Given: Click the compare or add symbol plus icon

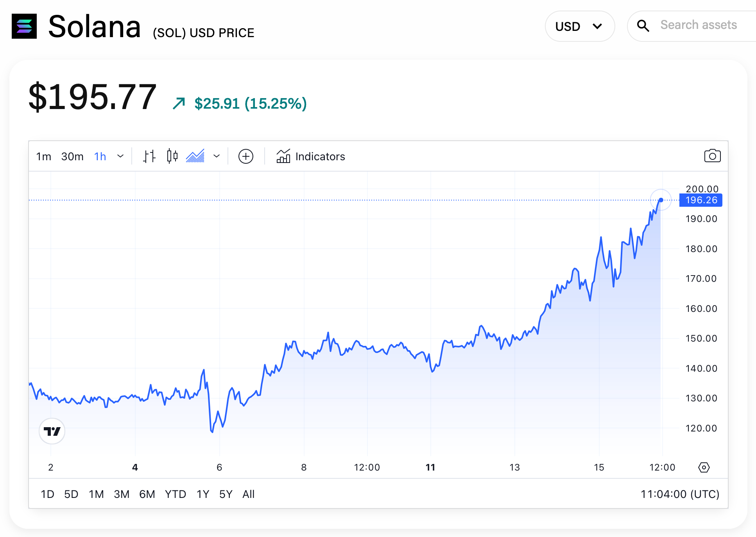Looking at the screenshot, I should pyautogui.click(x=246, y=156).
